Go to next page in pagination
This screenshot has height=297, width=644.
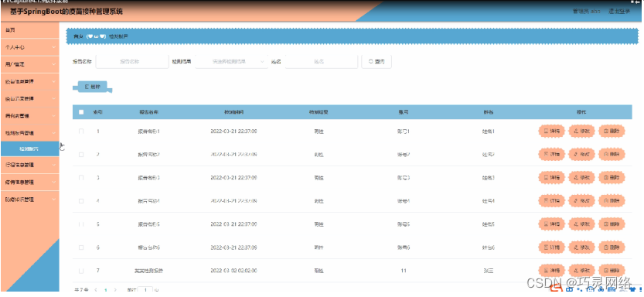[x=115, y=290]
